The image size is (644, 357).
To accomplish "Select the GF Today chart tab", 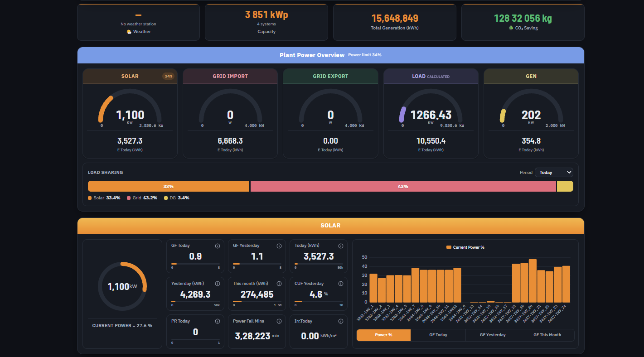I will point(438,335).
